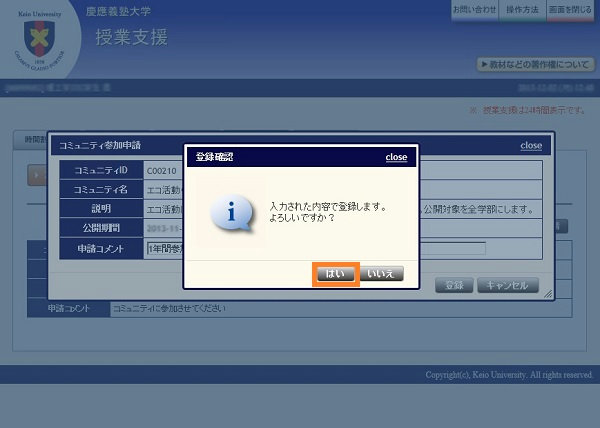Click the 画面を閉じる header button
This screenshot has height=428, width=600.
coord(571,9)
